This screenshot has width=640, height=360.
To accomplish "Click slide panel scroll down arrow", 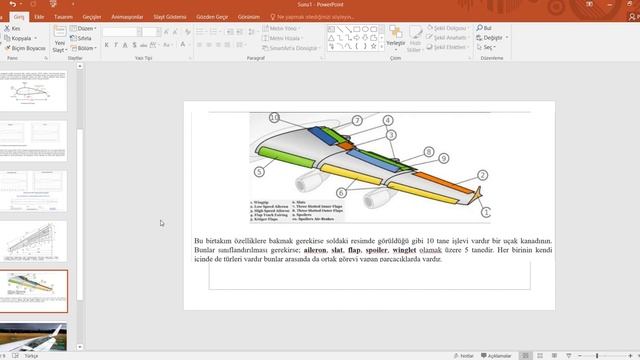I will pos(80,347).
